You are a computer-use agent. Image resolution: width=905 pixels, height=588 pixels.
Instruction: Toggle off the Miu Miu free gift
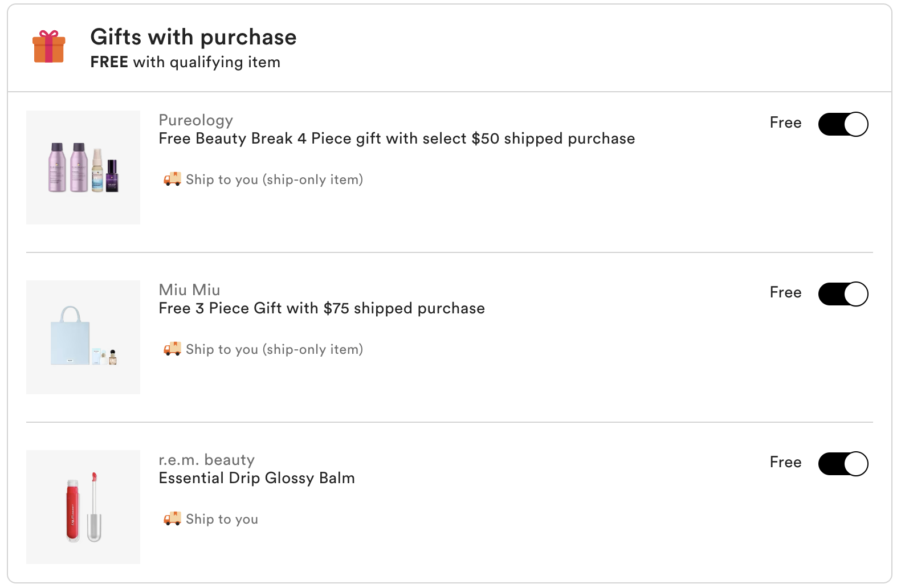843,294
